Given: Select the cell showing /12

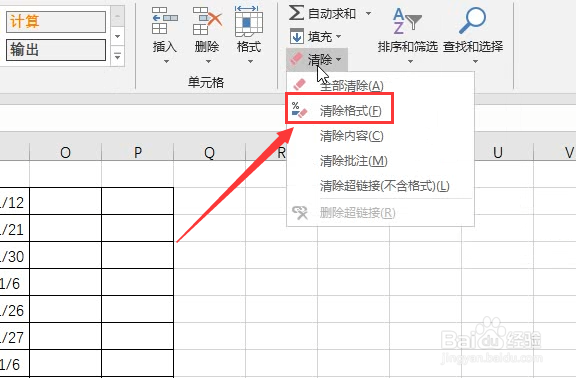Looking at the screenshot, I should pyautogui.click(x=14, y=201).
